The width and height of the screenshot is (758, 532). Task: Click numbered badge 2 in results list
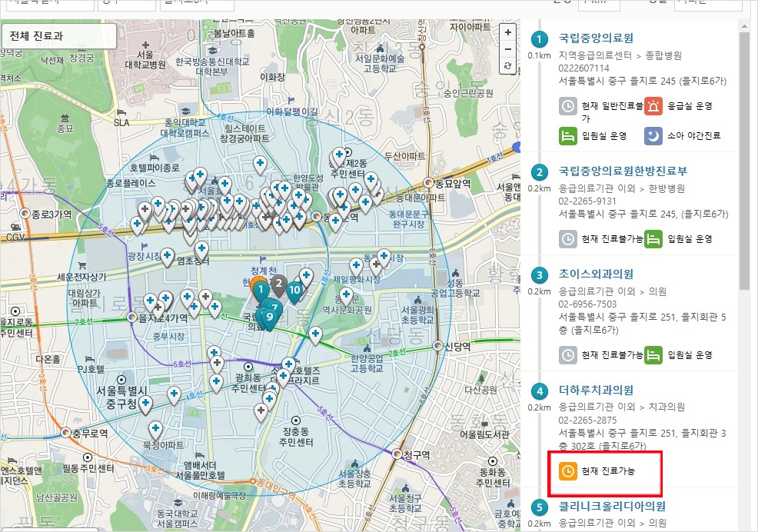[540, 172]
